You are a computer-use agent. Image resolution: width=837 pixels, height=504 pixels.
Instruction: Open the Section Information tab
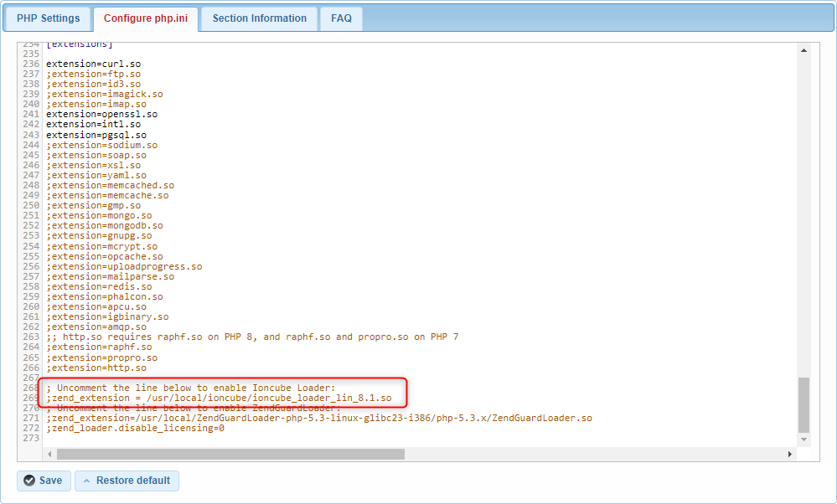[x=258, y=18]
